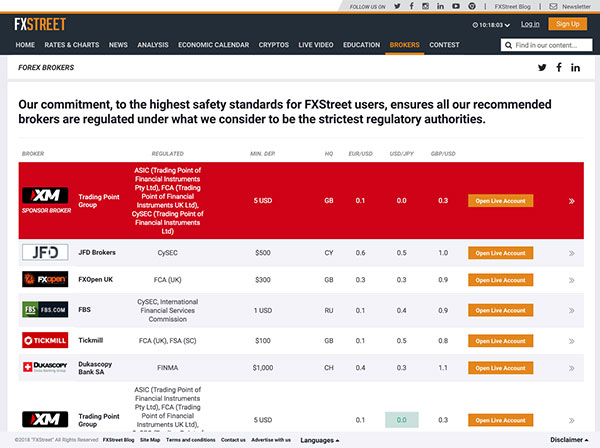Open the Cryptos menu
The image size is (600, 448).
click(274, 45)
